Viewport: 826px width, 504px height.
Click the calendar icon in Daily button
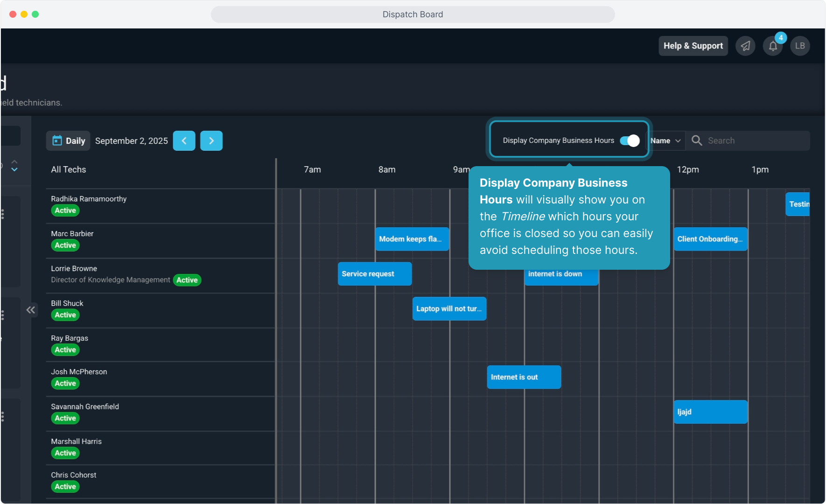click(57, 141)
